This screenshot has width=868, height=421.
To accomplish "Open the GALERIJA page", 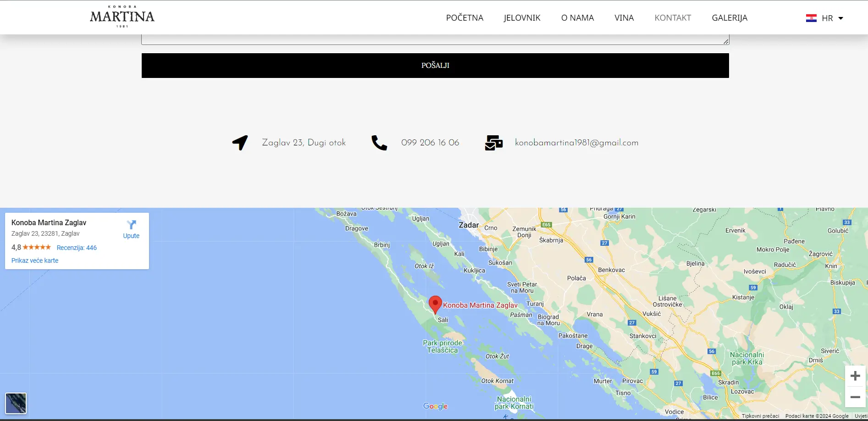I will pyautogui.click(x=729, y=18).
